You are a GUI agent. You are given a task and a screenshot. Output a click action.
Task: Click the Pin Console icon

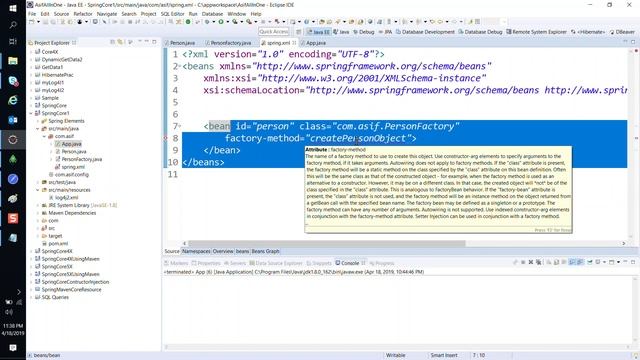click(x=590, y=262)
